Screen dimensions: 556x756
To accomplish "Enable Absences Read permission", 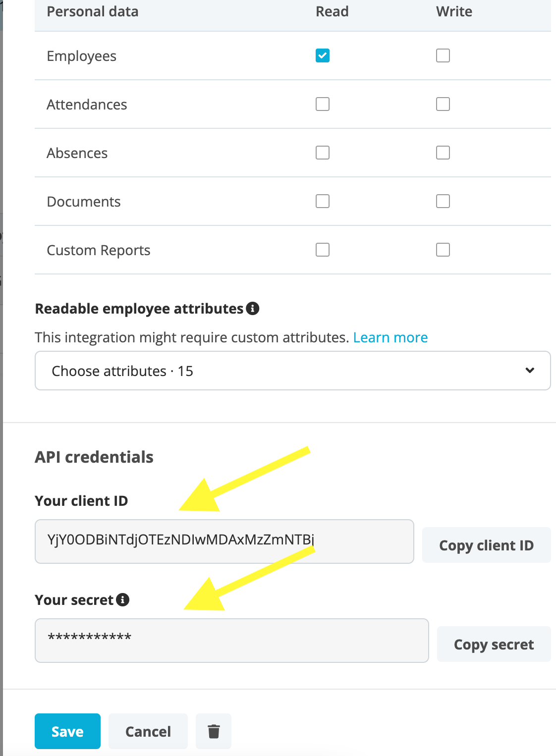I will click(323, 153).
